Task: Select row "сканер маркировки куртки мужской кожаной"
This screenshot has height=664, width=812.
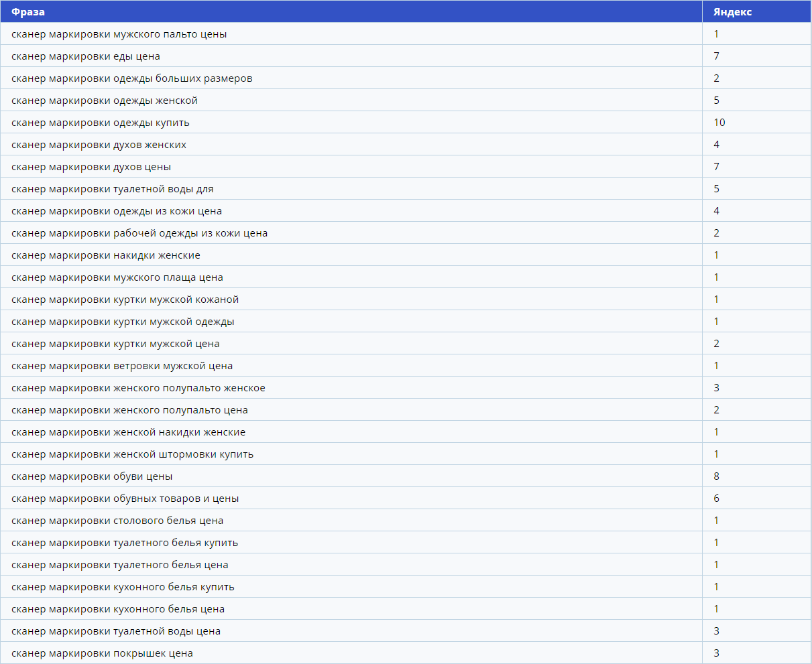Action: (406, 300)
